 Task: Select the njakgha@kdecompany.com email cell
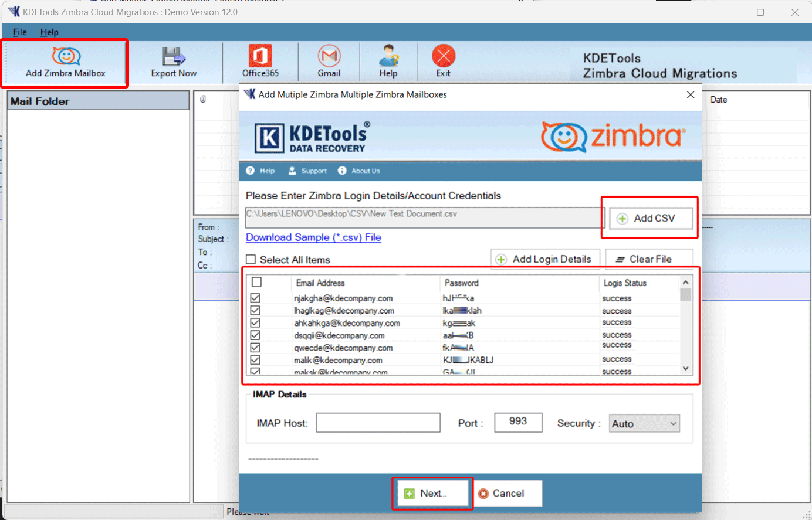pyautogui.click(x=343, y=298)
